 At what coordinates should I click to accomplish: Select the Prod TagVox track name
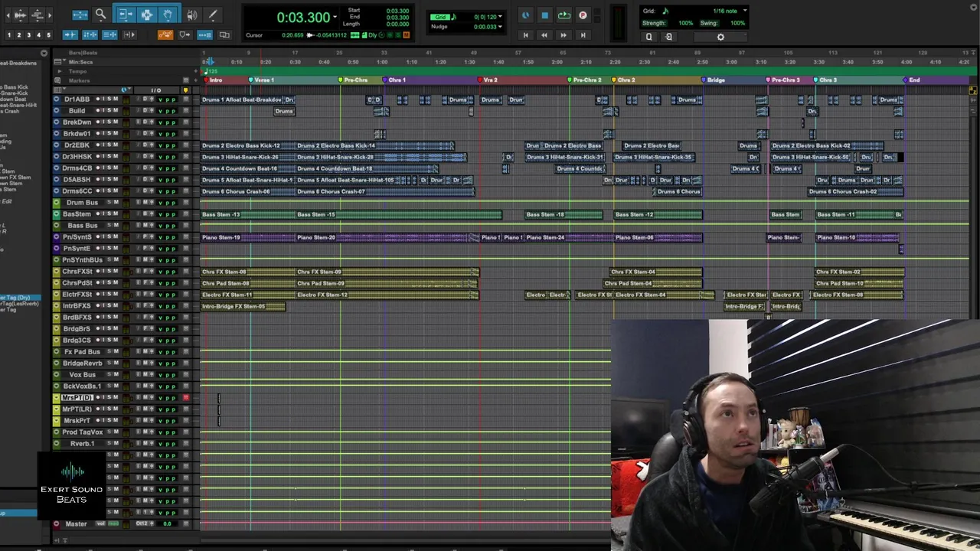[82, 432]
